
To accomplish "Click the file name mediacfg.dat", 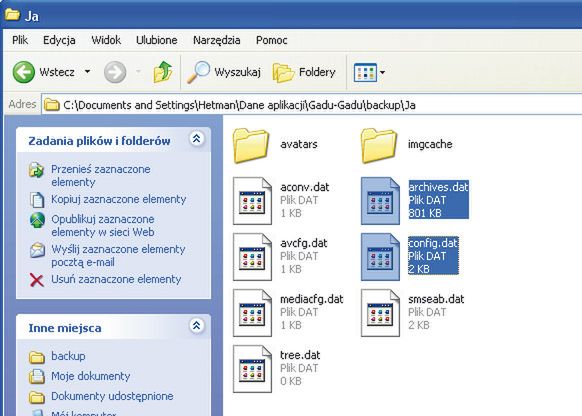I will point(312,299).
